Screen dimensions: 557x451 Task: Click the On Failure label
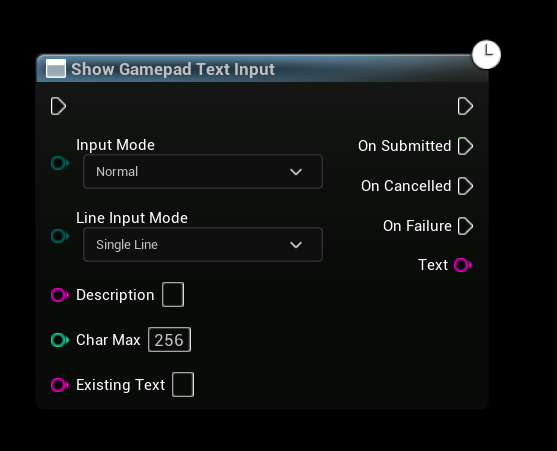417,226
